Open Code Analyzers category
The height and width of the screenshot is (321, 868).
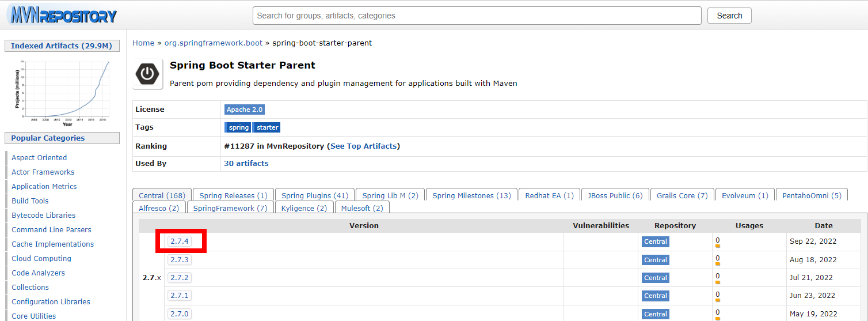click(39, 273)
